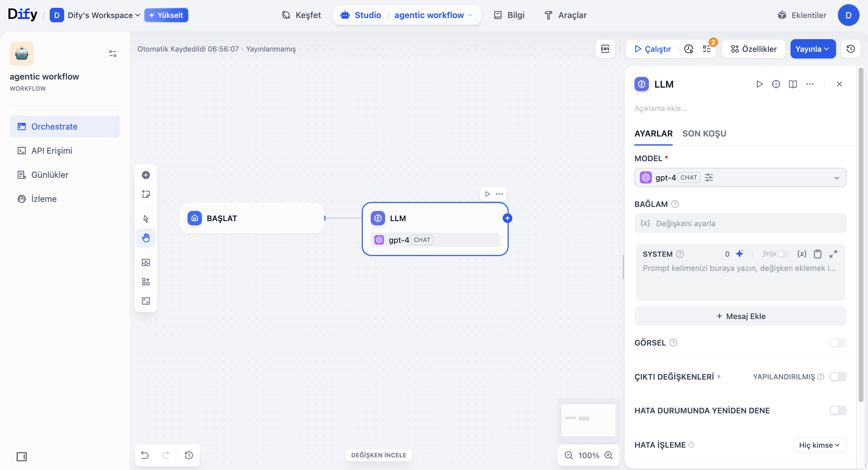Open the checklist icon near Çalıştır button
Screen dimensions: 868x470
click(x=708, y=49)
